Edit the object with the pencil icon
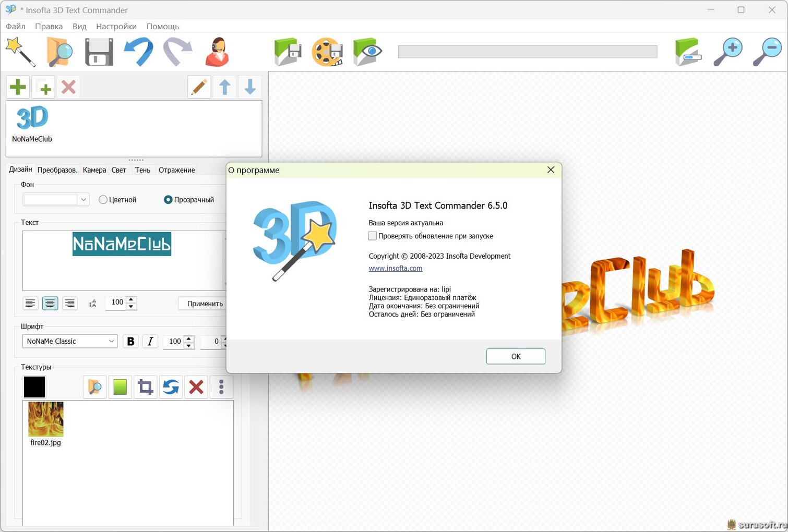788x532 pixels. point(199,87)
